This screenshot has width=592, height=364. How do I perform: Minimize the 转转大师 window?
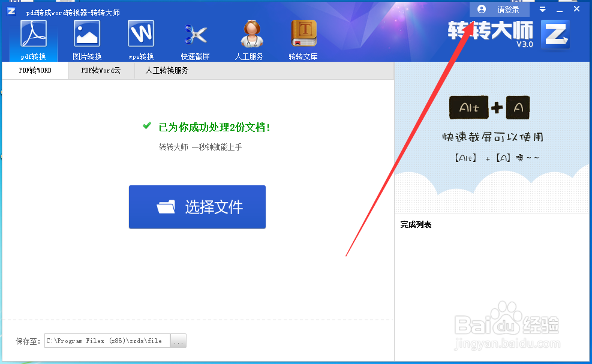point(560,10)
